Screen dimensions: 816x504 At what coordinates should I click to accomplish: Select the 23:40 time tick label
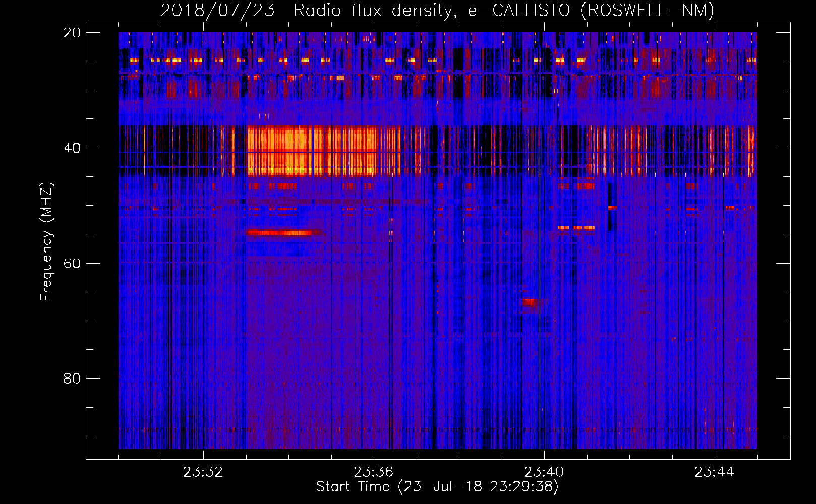point(544,472)
